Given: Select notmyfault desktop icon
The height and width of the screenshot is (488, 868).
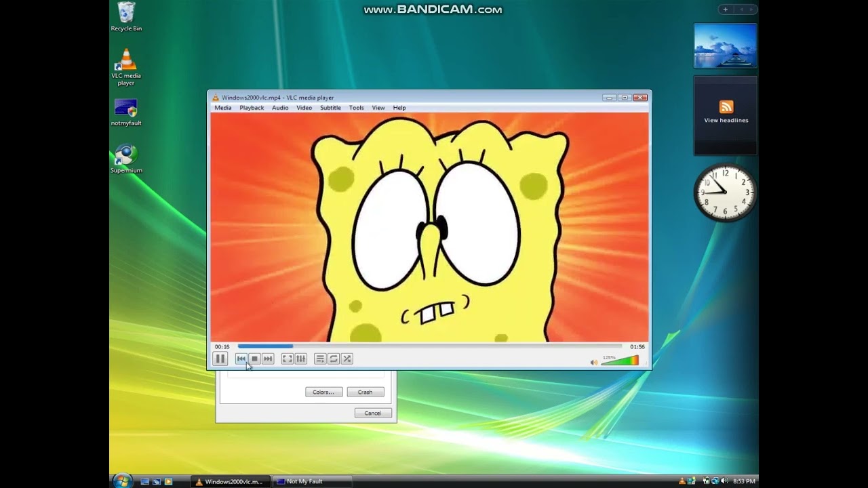Looking at the screenshot, I should point(126,113).
